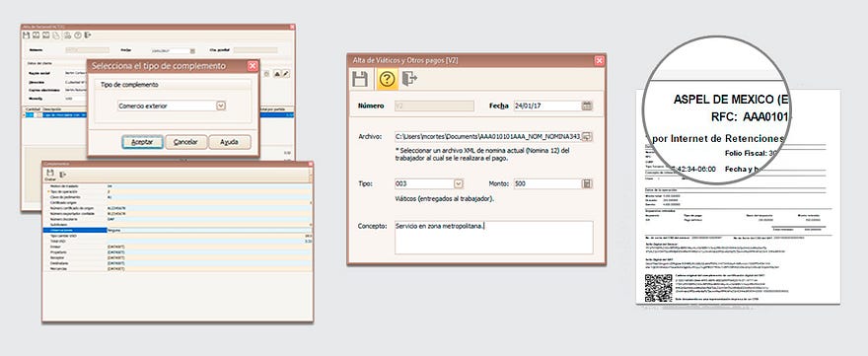Open the calendar icon in the Alta de facturas date field
This screenshot has width=868, height=356.
[192, 50]
